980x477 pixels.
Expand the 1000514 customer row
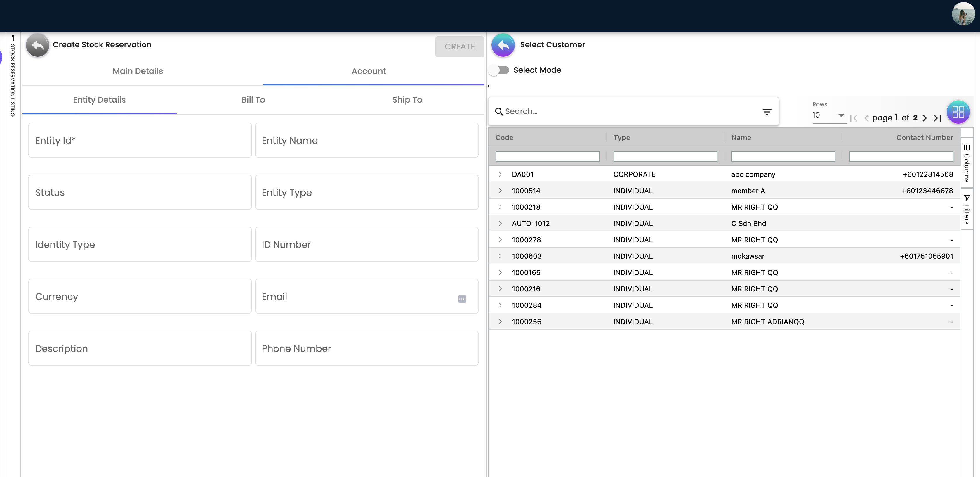500,191
